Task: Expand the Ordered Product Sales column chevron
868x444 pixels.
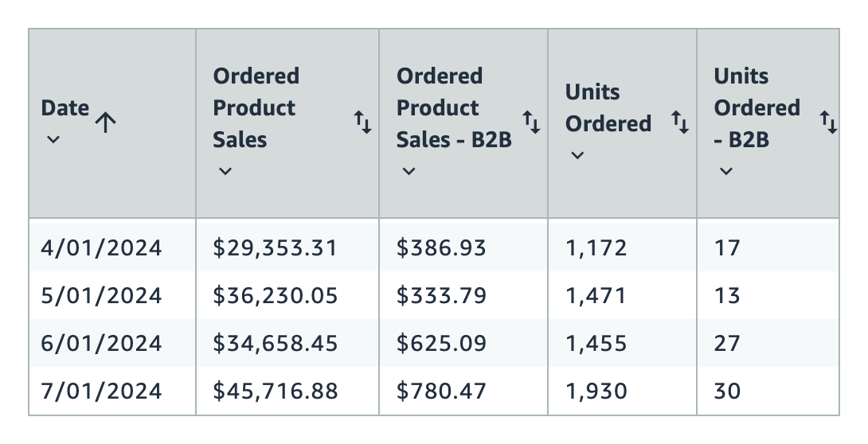Action: pyautogui.click(x=225, y=170)
